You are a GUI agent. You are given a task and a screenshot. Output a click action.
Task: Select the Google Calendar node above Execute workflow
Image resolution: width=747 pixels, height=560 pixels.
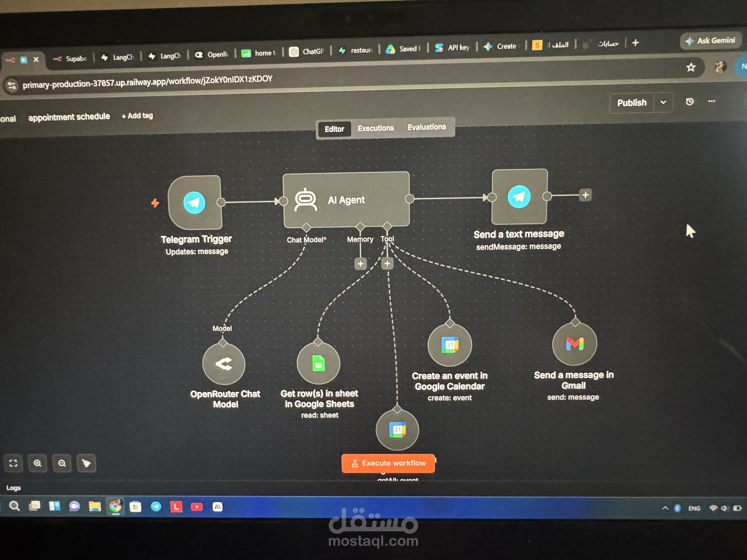pos(397,429)
